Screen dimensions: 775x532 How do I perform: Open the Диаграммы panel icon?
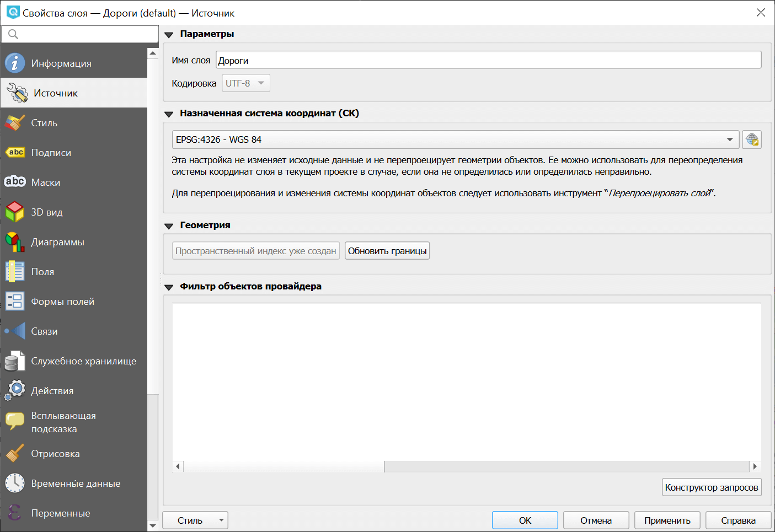coord(14,241)
